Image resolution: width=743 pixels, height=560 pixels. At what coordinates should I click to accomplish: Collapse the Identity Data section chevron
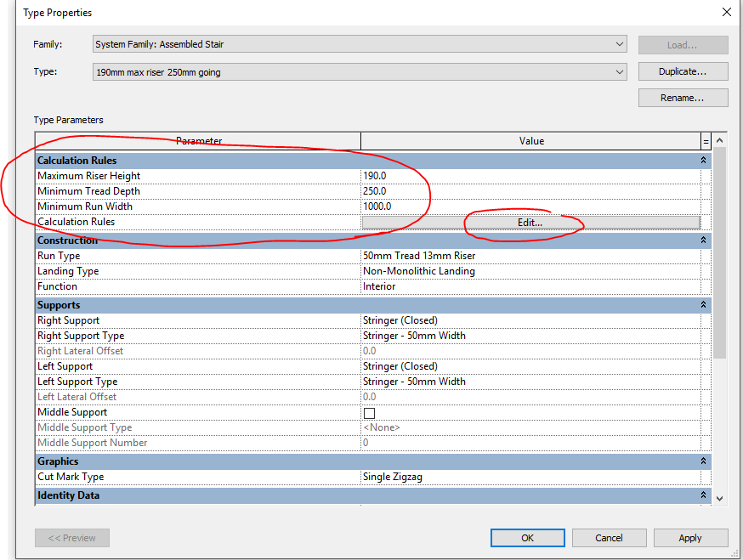703,495
